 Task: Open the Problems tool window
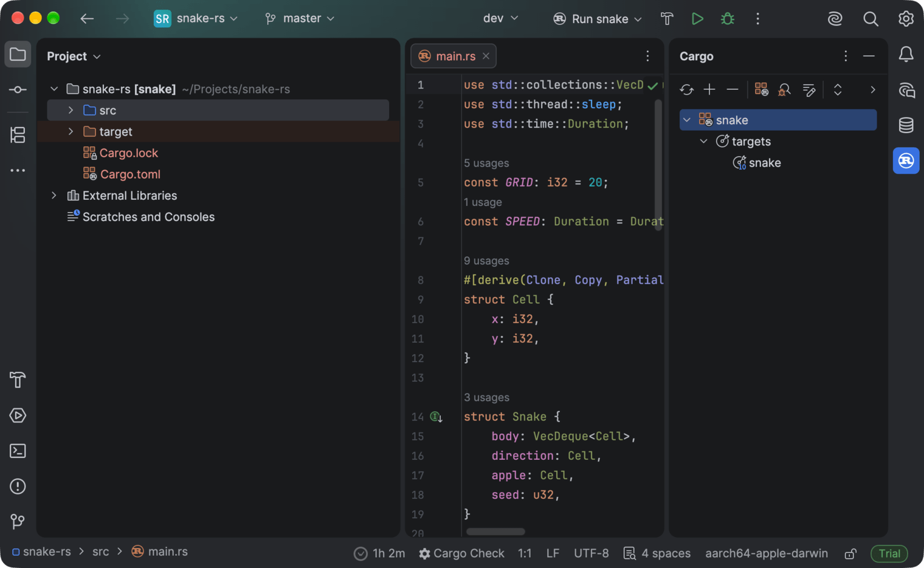tap(18, 487)
